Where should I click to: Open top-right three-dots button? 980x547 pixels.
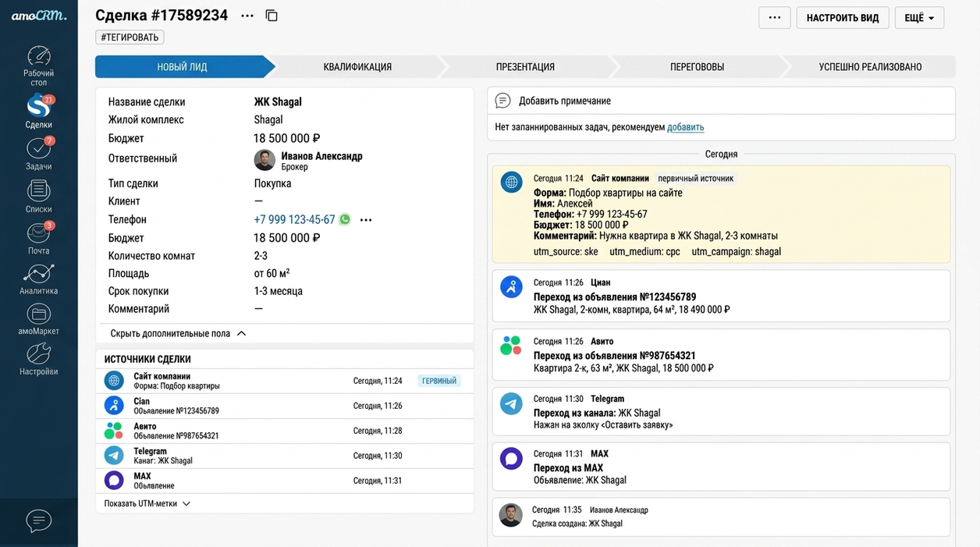tap(775, 18)
